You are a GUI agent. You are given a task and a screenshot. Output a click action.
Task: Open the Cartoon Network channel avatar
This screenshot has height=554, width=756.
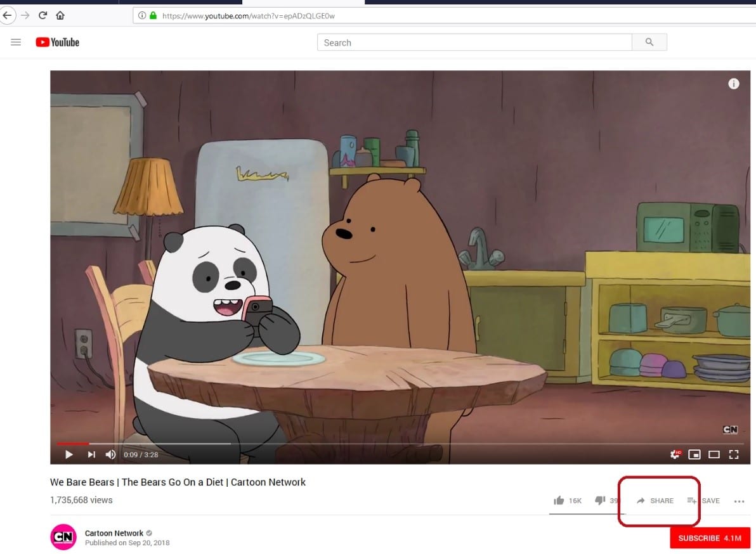[63, 537]
